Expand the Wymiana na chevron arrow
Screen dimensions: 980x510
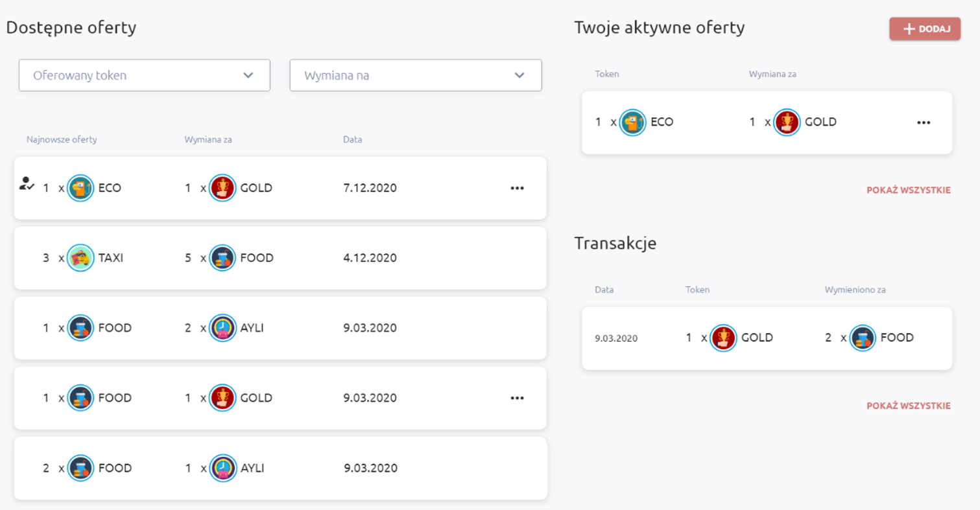click(x=519, y=75)
